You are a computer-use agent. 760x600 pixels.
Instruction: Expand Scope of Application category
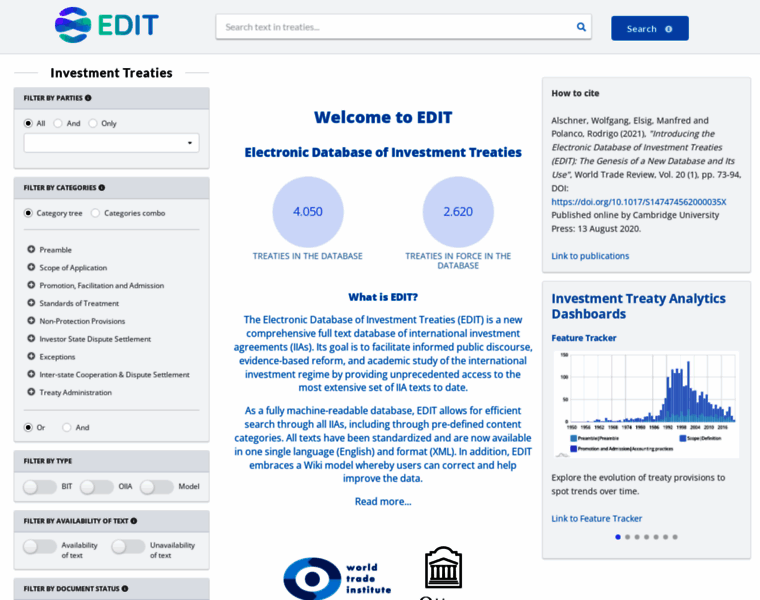point(31,267)
